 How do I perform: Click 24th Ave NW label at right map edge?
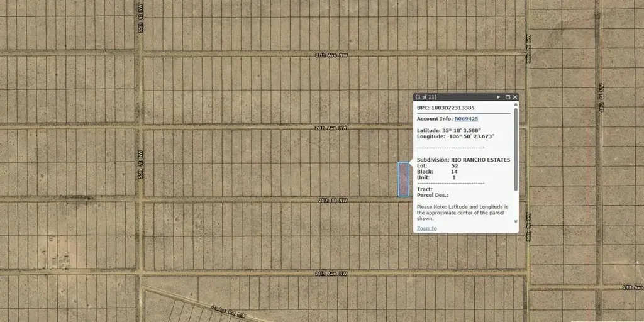click(633, 287)
